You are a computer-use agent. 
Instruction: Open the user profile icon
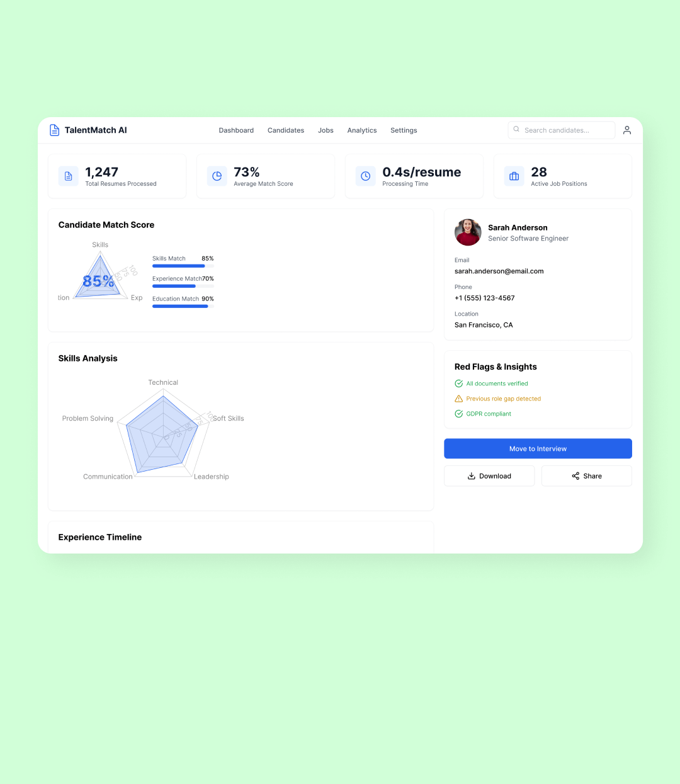click(x=626, y=130)
